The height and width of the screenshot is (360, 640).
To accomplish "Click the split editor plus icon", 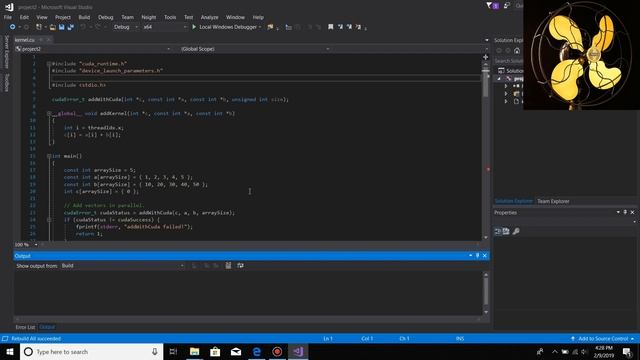I will [485, 57].
